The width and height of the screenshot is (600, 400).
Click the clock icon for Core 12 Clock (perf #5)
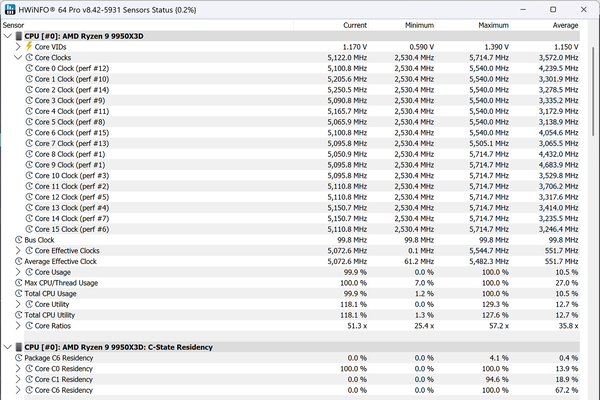point(29,197)
